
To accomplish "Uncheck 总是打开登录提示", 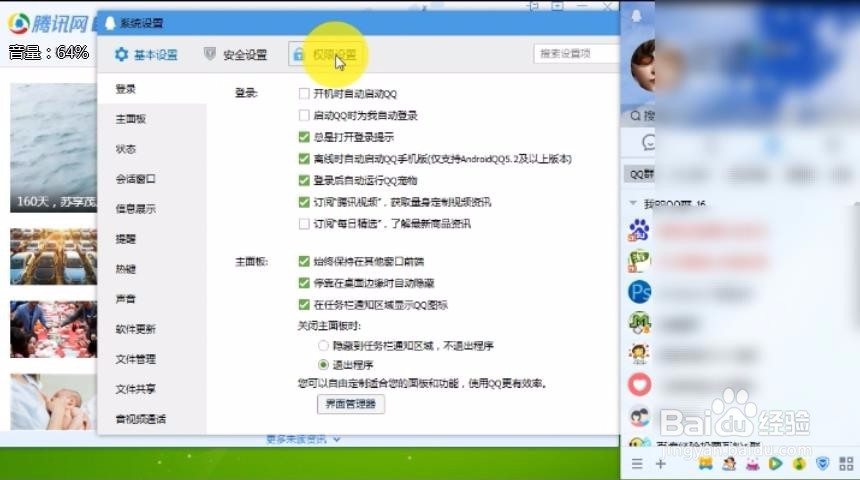I will point(304,137).
